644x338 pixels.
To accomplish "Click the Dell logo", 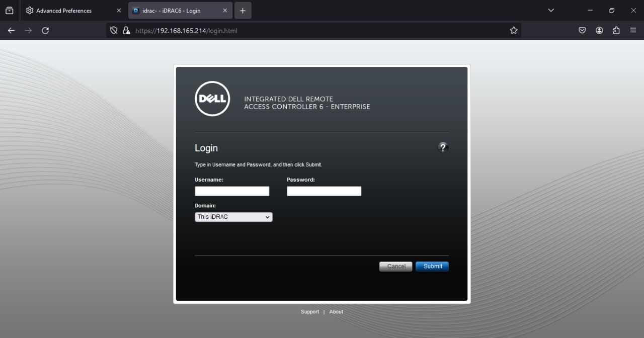I will point(212,98).
